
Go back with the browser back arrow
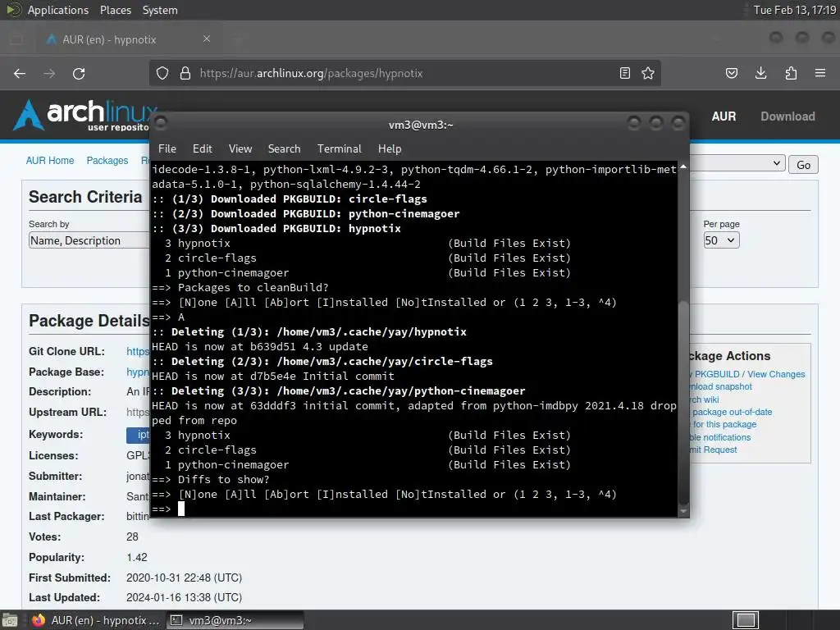20,73
